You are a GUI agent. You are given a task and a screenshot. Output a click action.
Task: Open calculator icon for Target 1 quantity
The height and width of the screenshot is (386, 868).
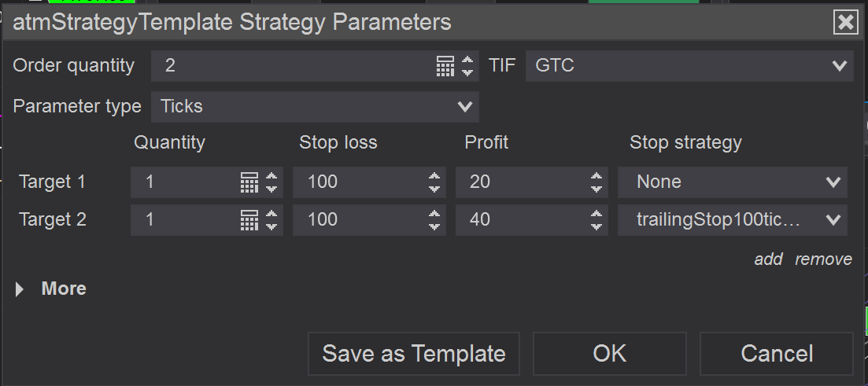click(249, 182)
